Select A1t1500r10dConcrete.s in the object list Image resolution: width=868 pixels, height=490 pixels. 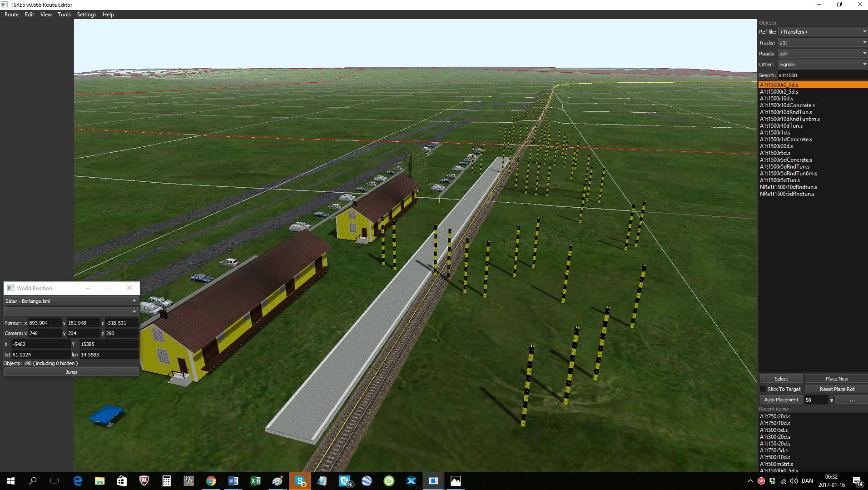(x=787, y=105)
